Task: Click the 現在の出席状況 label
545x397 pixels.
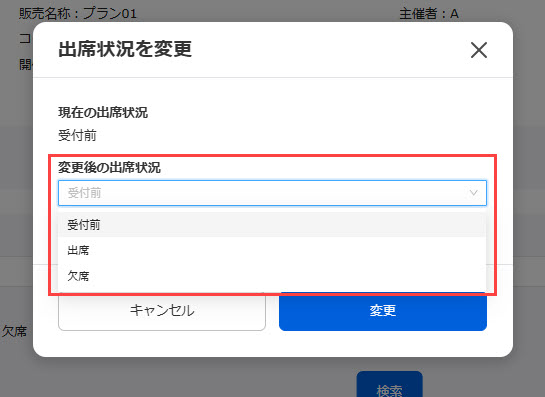Action: (103, 113)
